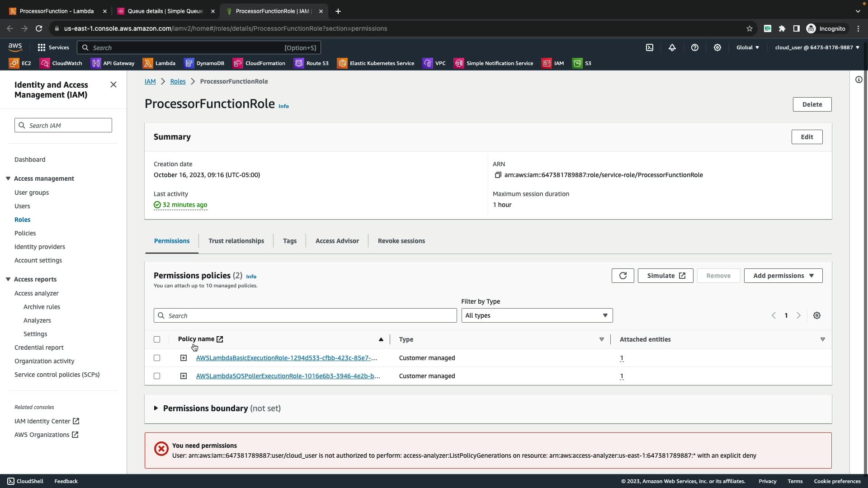Switch to the Trust relationships tab
The height and width of the screenshot is (488, 868).
coord(236,241)
